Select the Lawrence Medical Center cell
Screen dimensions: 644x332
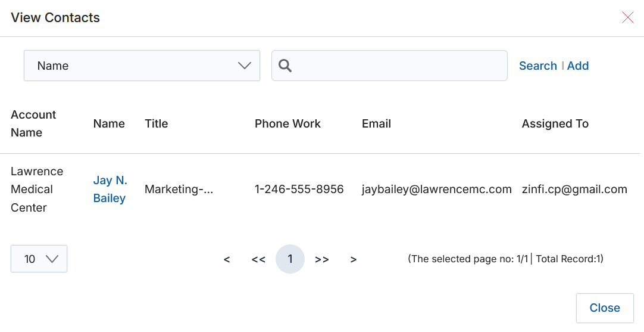pos(37,189)
